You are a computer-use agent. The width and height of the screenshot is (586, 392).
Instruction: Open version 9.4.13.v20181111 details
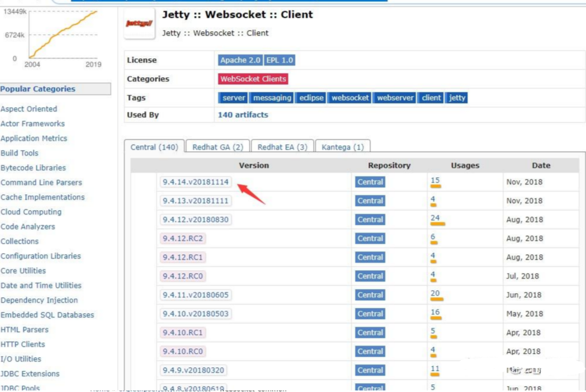point(195,201)
